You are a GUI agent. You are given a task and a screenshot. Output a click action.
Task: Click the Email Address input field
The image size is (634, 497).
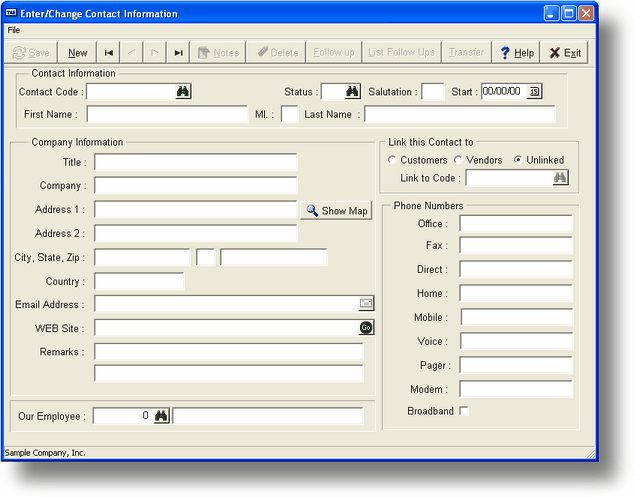point(227,304)
